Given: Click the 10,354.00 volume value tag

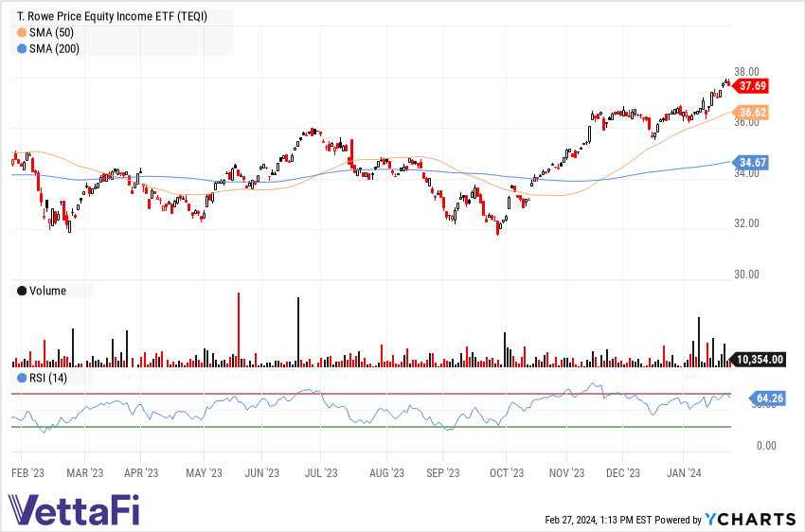Looking at the screenshot, I should [x=758, y=360].
